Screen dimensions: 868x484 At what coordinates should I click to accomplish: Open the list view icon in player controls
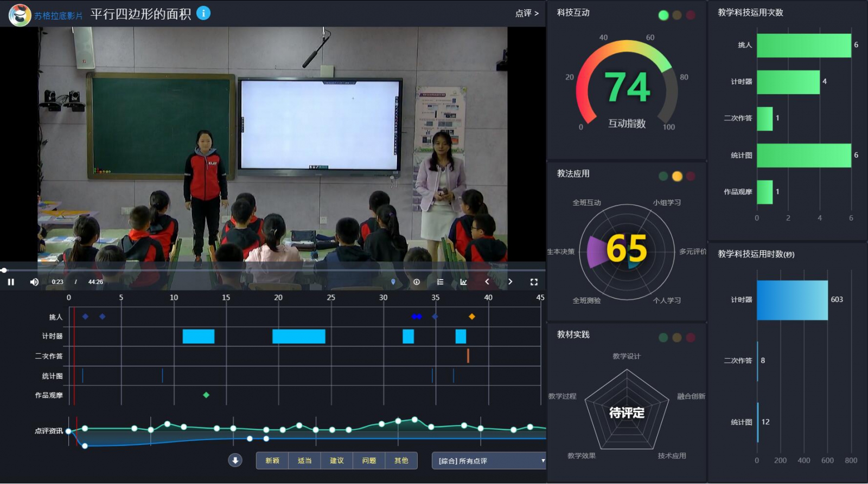tap(440, 282)
